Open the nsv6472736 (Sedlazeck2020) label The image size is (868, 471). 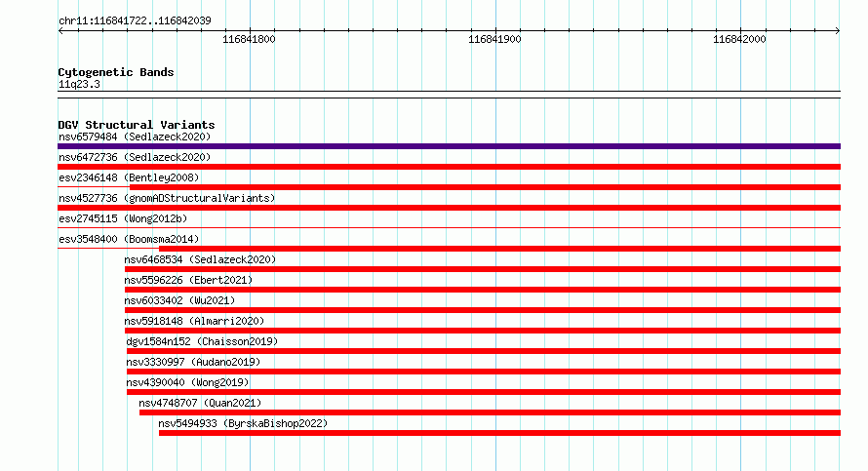[135, 157]
